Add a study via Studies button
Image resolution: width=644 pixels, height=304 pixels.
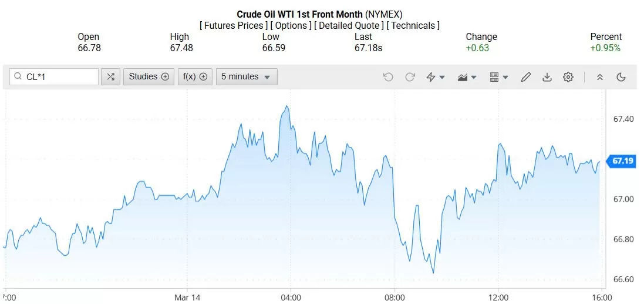[149, 76]
